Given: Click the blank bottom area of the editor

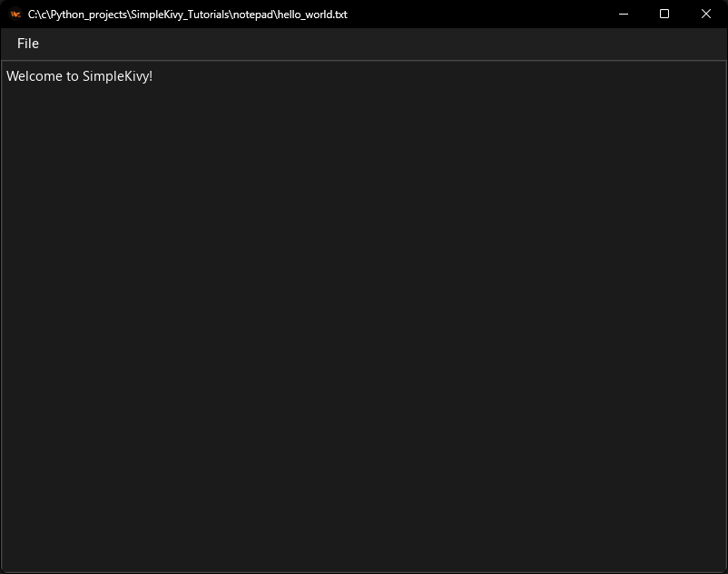Looking at the screenshot, I should click(363, 536).
